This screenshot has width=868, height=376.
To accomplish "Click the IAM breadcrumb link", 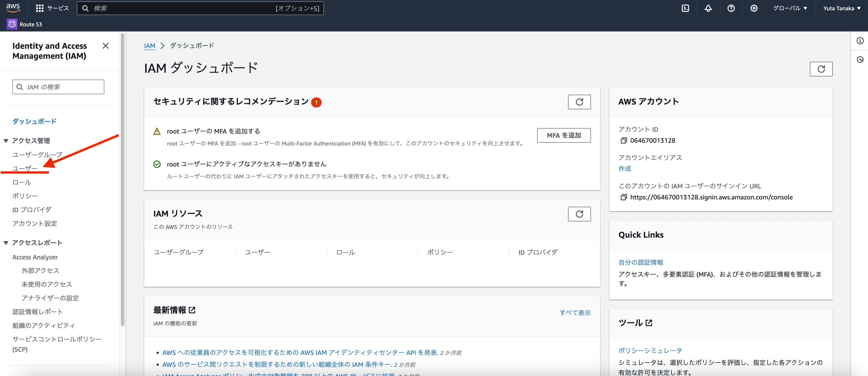I will coord(150,46).
